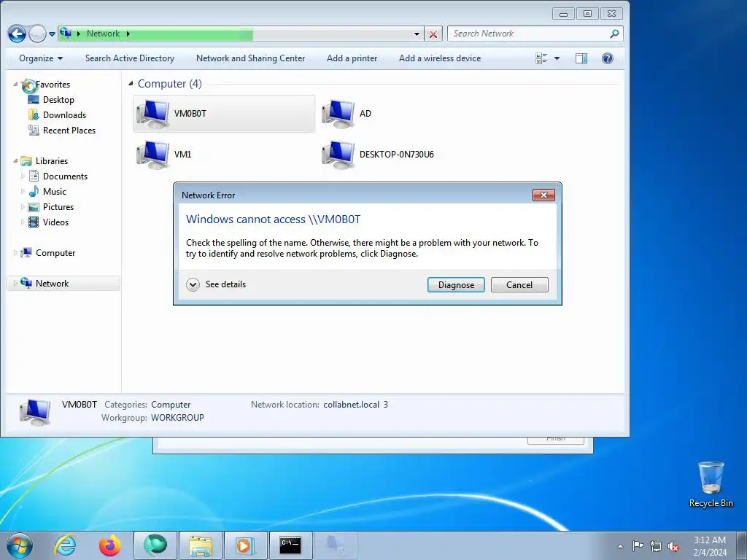Select Documents in Libraries
This screenshot has height=560, width=747.
click(65, 176)
